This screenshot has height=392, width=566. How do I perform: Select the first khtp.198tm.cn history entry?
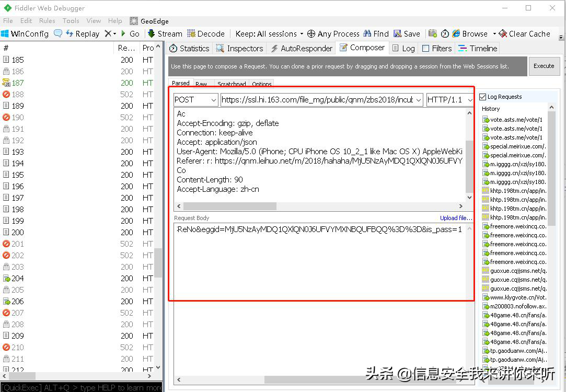coord(514,191)
